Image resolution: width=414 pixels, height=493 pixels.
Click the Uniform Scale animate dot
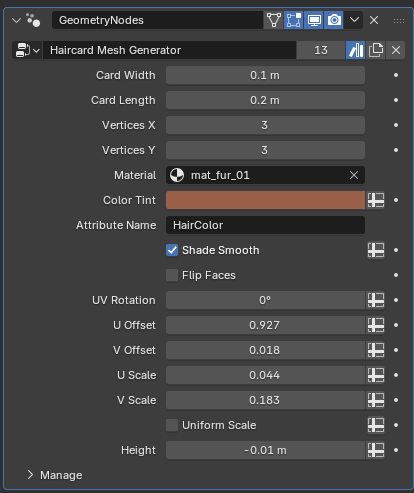pos(396,425)
